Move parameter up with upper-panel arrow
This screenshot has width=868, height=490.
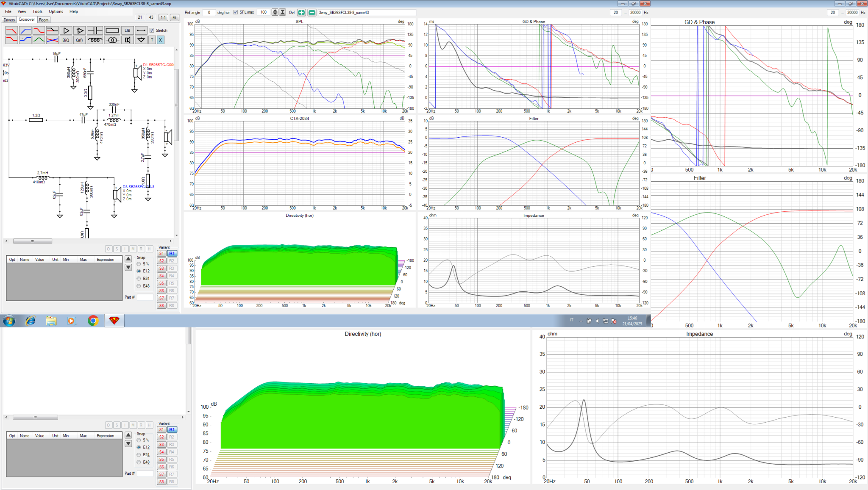pyautogui.click(x=128, y=259)
